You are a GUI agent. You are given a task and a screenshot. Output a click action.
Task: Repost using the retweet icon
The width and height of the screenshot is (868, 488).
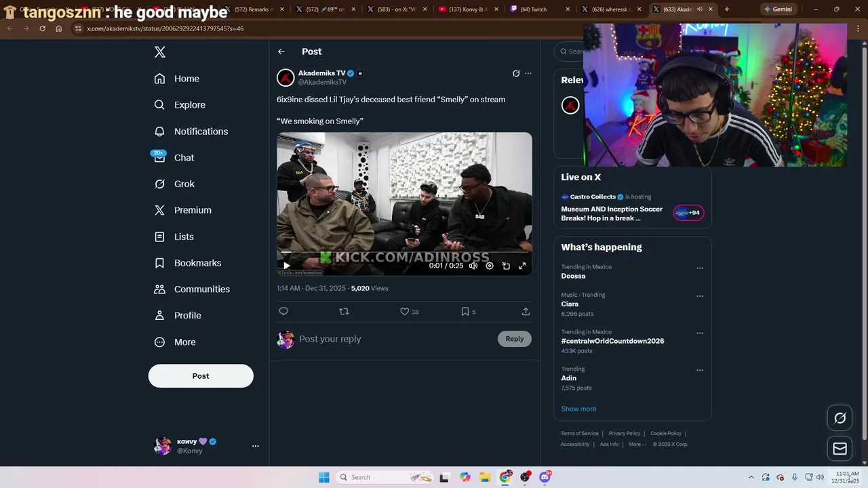coord(344,312)
